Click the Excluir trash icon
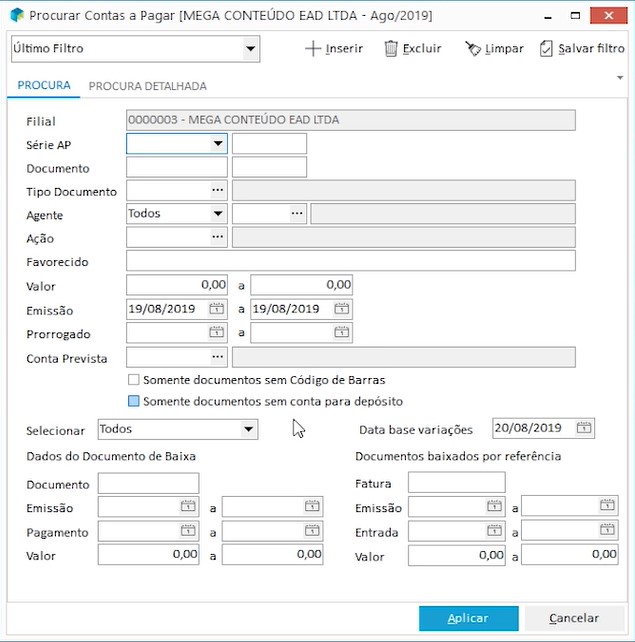This screenshot has width=635, height=642. point(391,48)
